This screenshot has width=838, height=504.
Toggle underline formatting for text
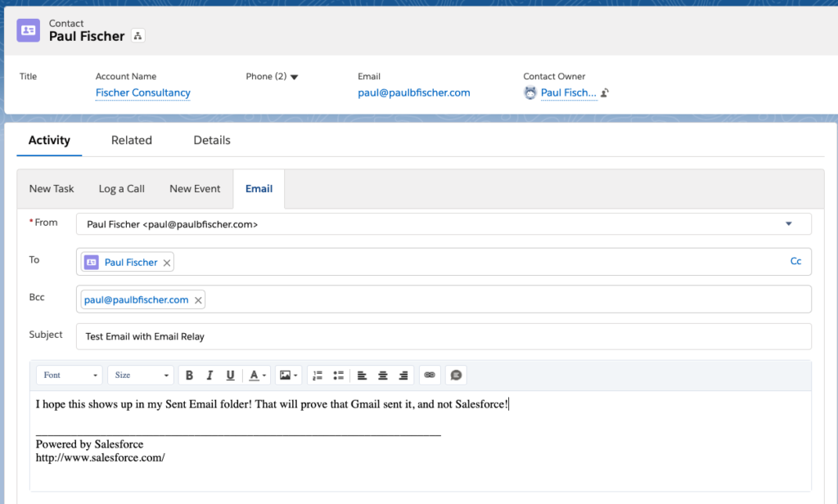click(x=230, y=375)
